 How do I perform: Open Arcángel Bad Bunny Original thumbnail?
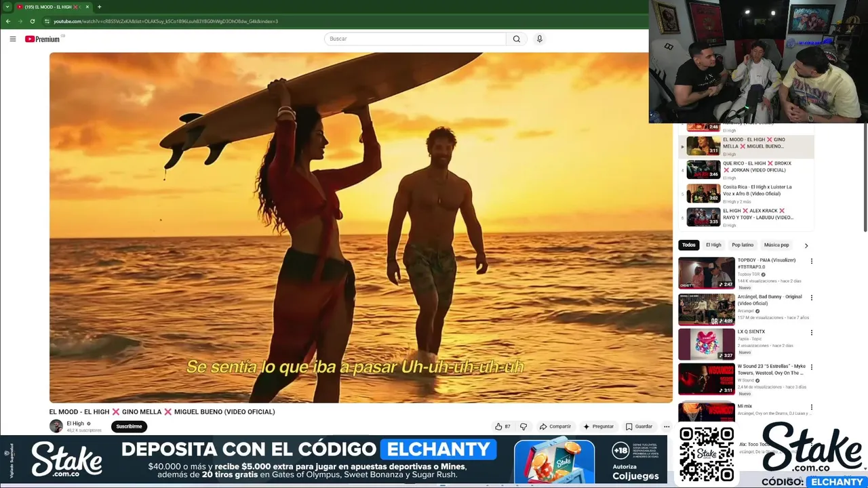pyautogui.click(x=707, y=309)
